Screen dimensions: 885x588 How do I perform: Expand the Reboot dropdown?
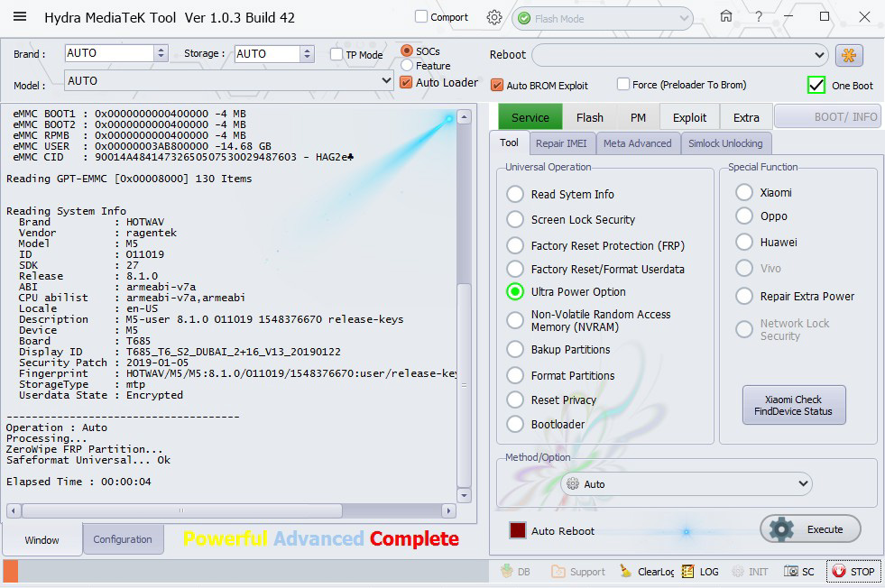819,55
